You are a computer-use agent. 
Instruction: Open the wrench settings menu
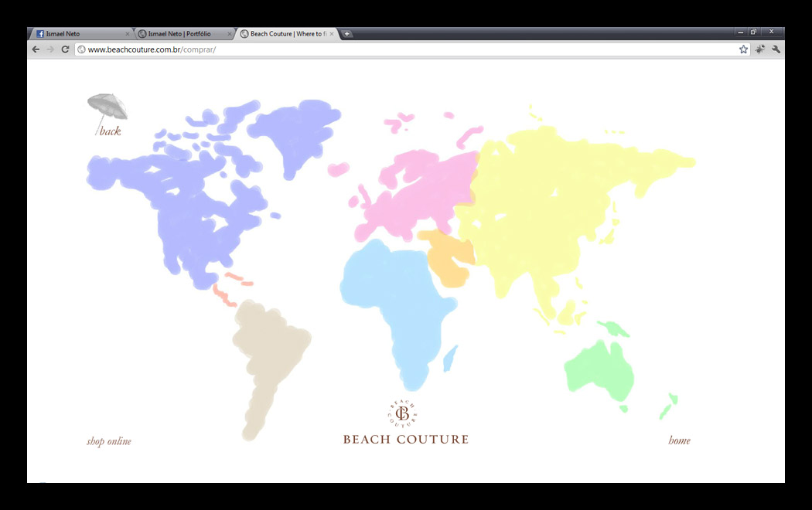pos(775,49)
